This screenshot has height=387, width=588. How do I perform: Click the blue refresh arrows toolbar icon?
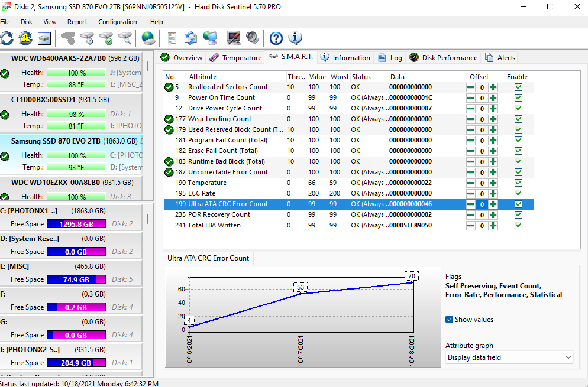[x=7, y=38]
